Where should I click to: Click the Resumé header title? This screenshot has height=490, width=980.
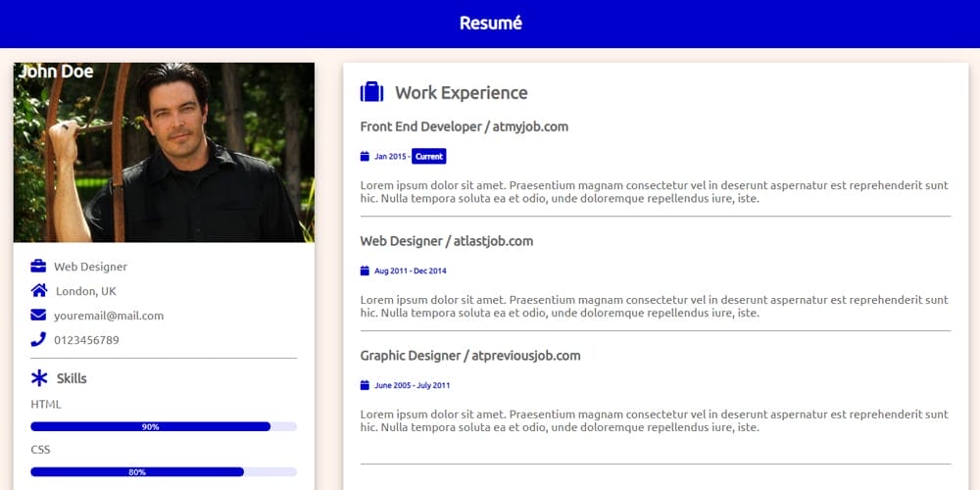pos(490,23)
